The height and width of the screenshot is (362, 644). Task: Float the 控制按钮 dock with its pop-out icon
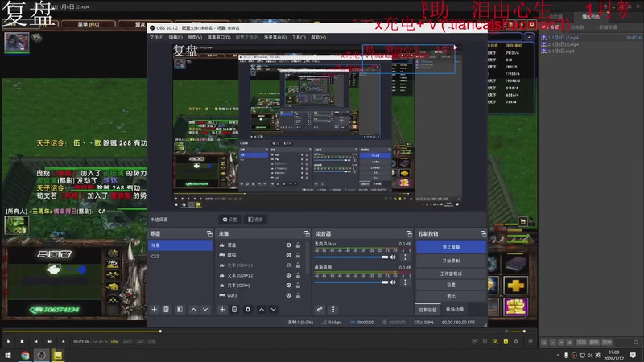point(483,233)
